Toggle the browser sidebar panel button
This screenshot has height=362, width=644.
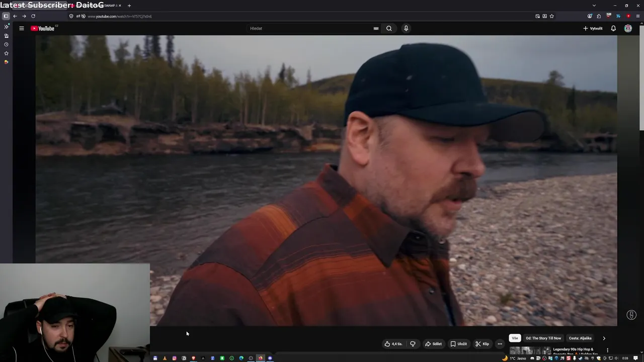pyautogui.click(x=6, y=16)
